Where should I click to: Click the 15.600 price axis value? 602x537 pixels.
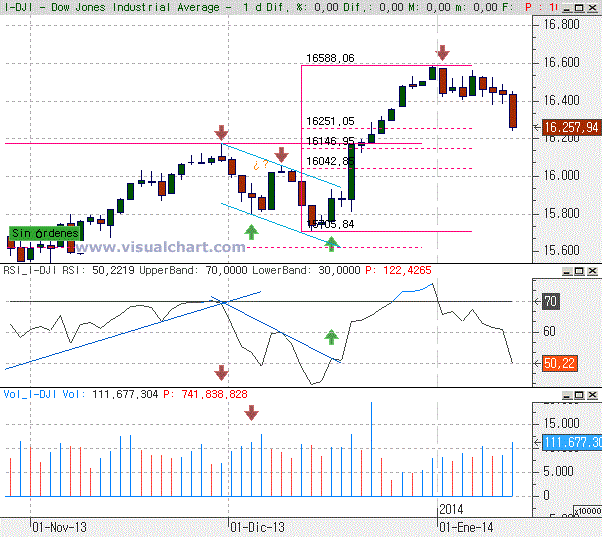(561, 250)
